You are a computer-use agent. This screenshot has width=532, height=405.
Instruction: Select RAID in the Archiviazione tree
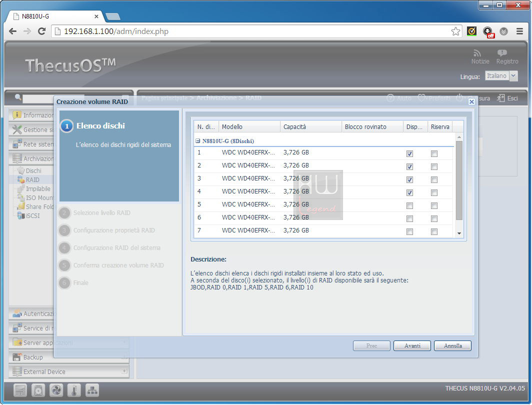[x=32, y=180]
